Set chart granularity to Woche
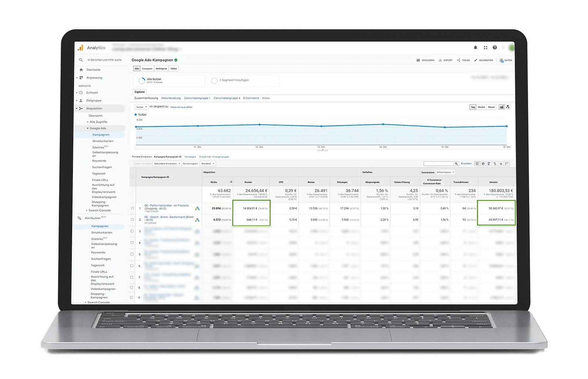This screenshot has height=379, width=588. 481,107
